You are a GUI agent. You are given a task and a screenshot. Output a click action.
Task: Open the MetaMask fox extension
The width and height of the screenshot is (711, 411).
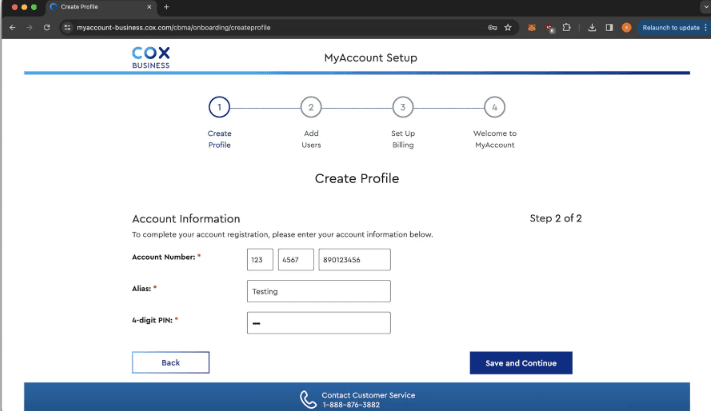pyautogui.click(x=532, y=28)
